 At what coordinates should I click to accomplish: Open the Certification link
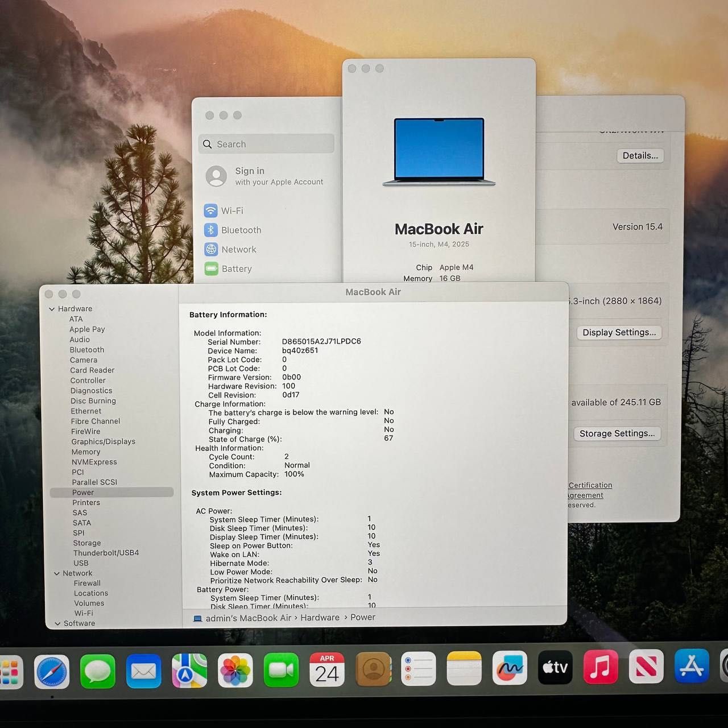pyautogui.click(x=590, y=485)
